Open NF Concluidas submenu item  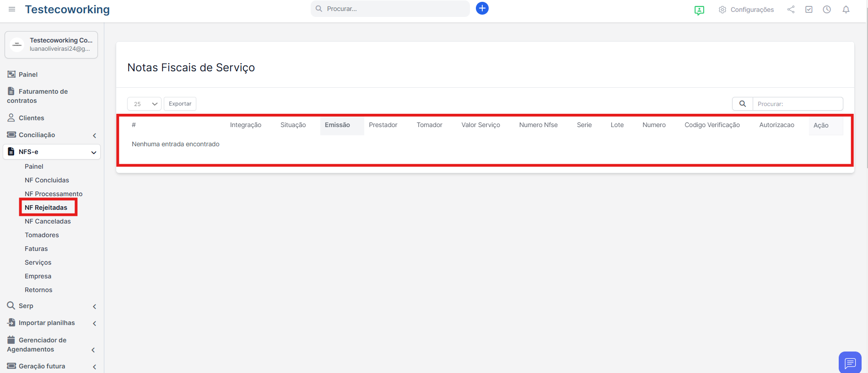(47, 180)
